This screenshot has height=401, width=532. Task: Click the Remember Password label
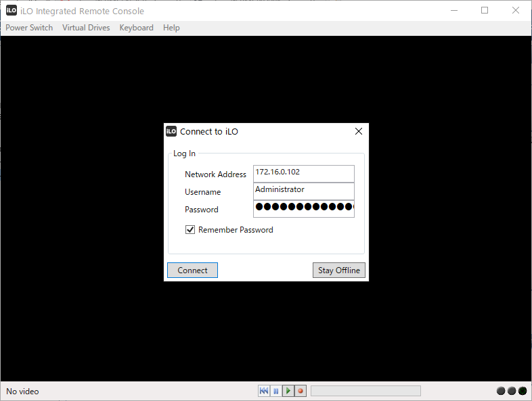pyautogui.click(x=236, y=230)
